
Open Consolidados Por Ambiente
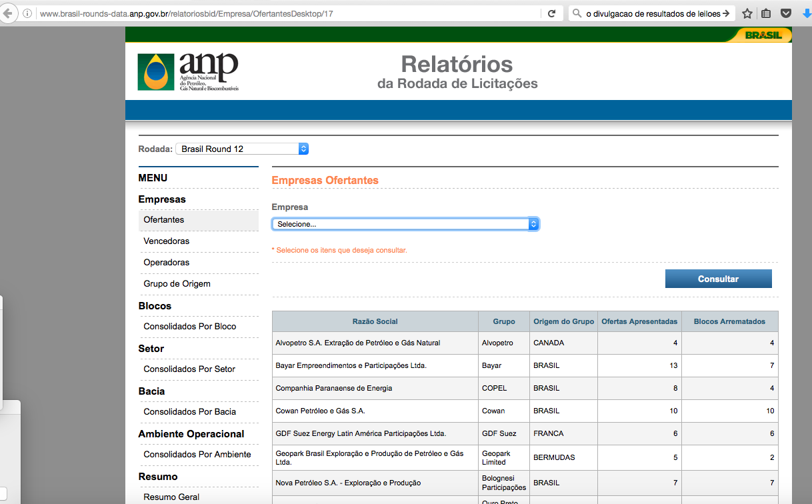199,455
